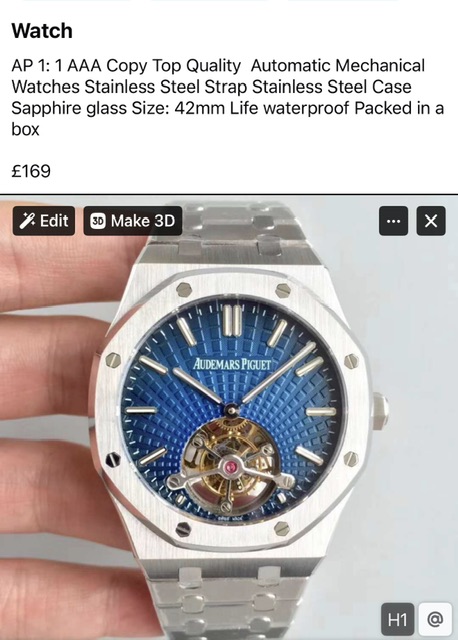Click the watch crown in the photo
The image size is (458, 640).
click(x=380, y=411)
